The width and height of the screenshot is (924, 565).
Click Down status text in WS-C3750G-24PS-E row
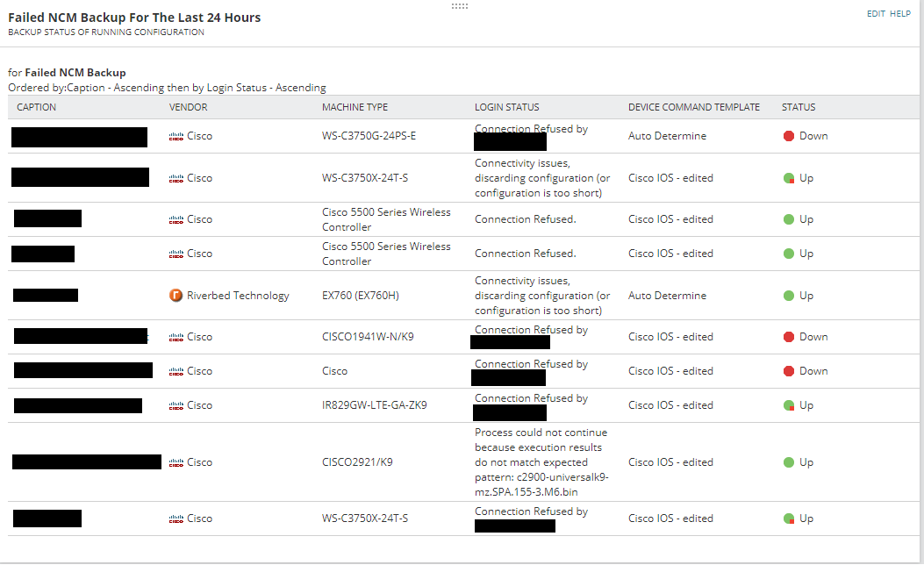coord(813,136)
